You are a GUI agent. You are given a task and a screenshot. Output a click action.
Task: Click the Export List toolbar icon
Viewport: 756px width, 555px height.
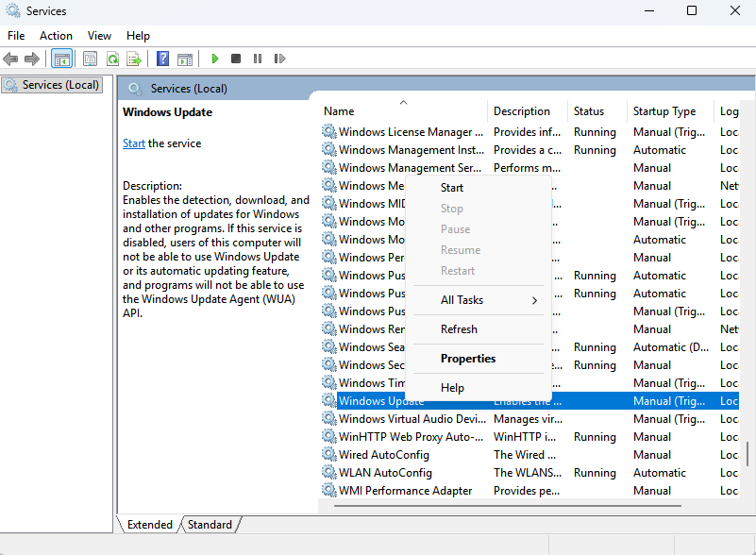(x=134, y=59)
